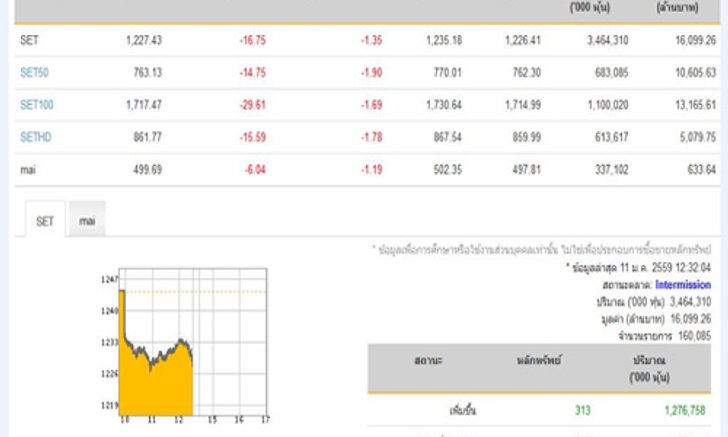Screen dimensions: 728x437
Task: Select SET100 low value 1,714.99
Action: click(x=523, y=105)
